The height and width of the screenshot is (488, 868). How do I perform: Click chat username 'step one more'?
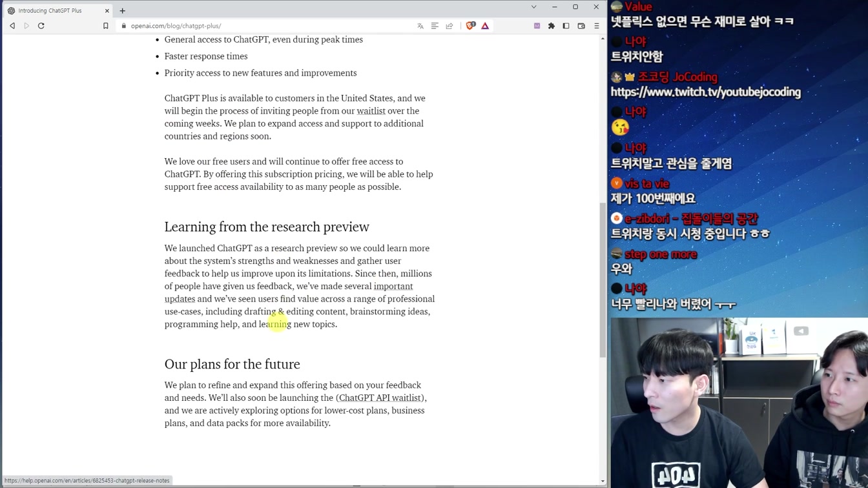[661, 254]
